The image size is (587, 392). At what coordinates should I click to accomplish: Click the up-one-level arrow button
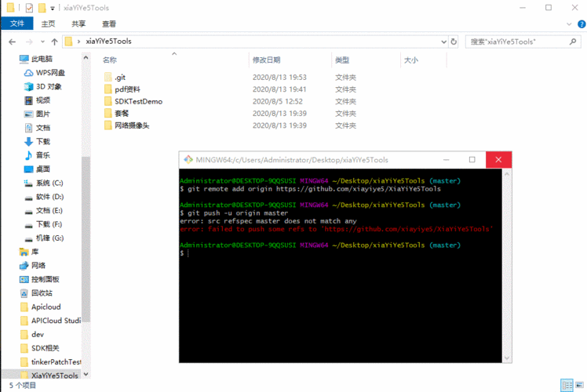54,42
